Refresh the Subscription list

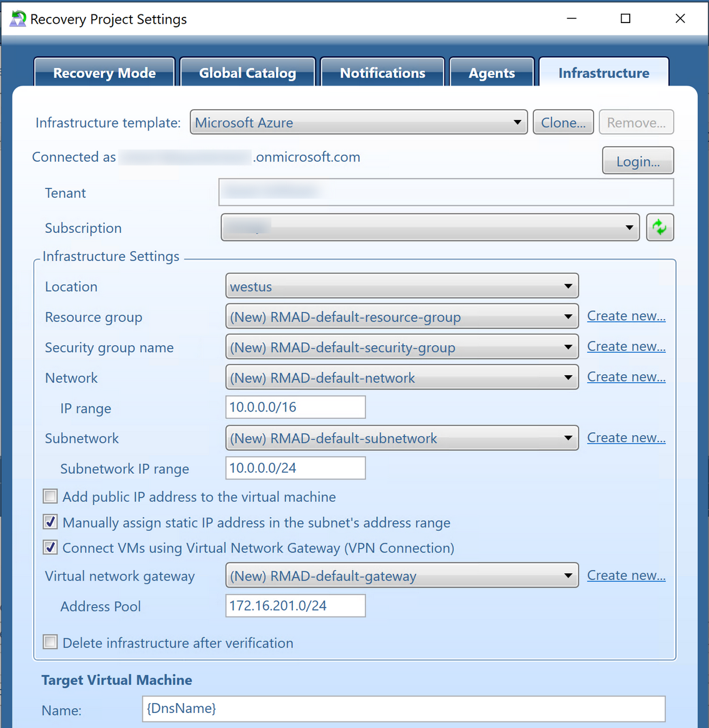pyautogui.click(x=660, y=227)
